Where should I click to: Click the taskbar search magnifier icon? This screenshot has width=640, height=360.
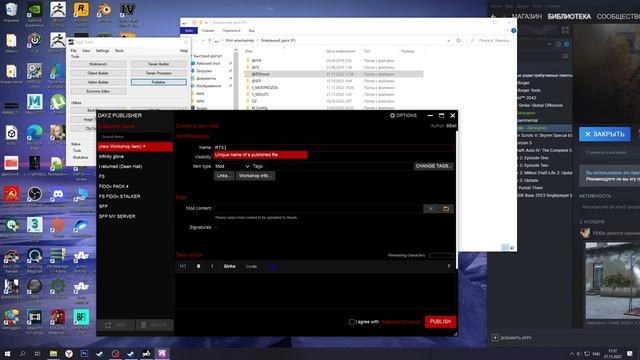click(x=22, y=353)
